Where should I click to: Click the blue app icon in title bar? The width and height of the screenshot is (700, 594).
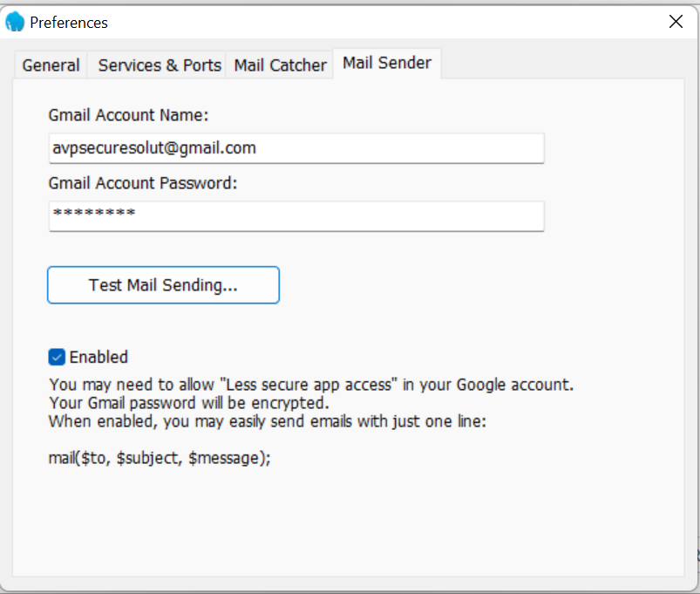pos(15,22)
